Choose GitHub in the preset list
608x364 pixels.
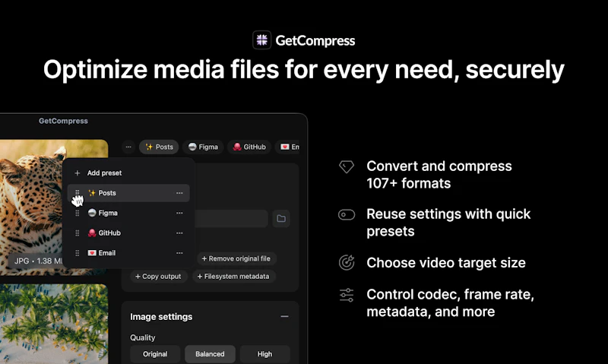128,233
